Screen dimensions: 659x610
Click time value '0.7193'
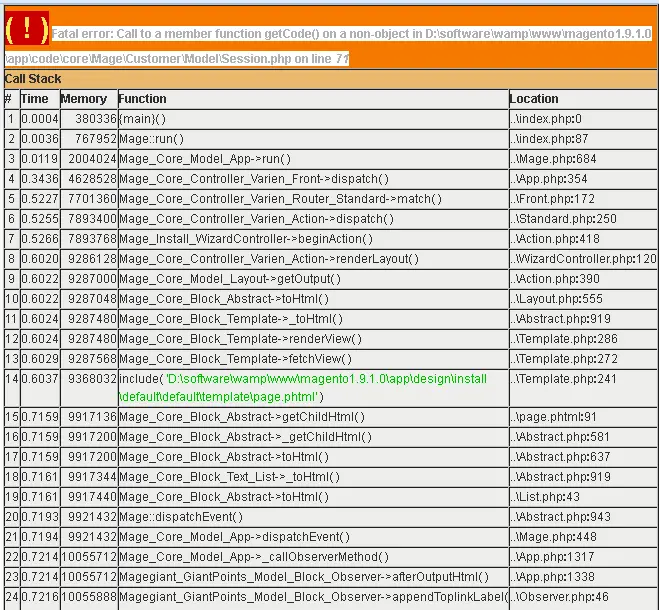tap(40, 517)
